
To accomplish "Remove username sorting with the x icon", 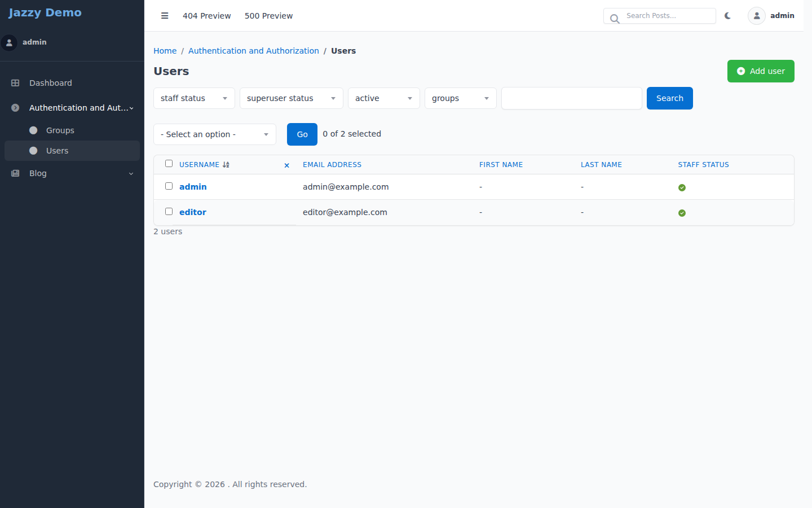I will (x=287, y=165).
